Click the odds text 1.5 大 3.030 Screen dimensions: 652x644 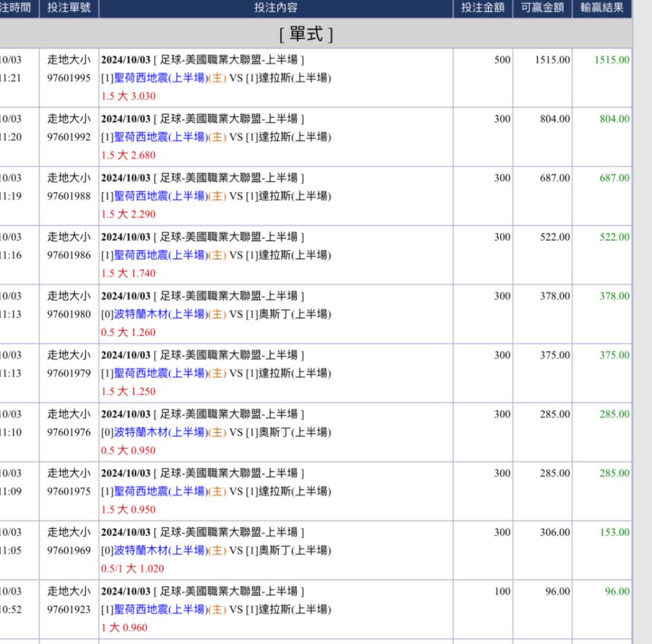[128, 96]
